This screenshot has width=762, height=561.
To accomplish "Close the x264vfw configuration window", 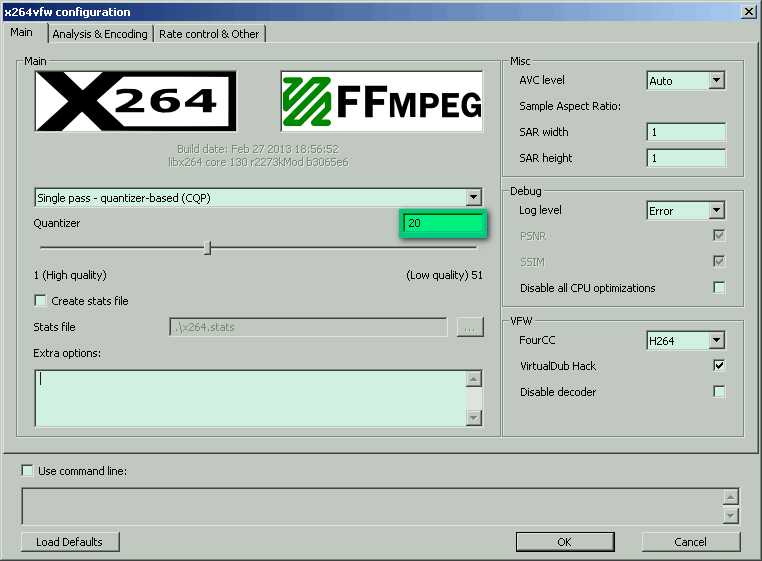I will click(x=749, y=12).
